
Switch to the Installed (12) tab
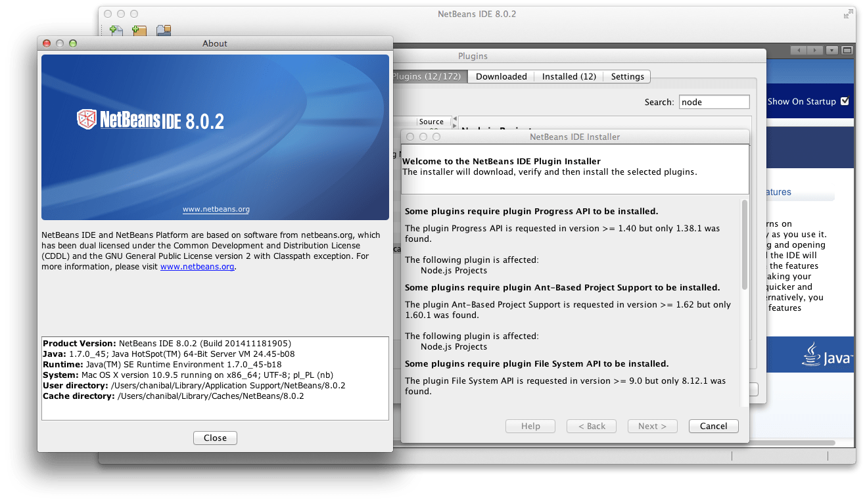tap(569, 76)
